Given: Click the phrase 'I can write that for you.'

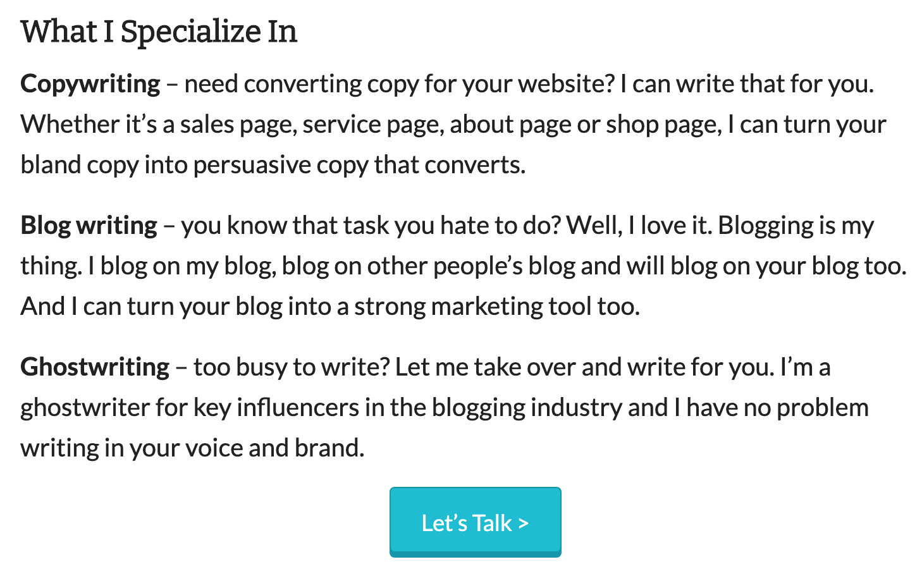Looking at the screenshot, I should [x=747, y=83].
